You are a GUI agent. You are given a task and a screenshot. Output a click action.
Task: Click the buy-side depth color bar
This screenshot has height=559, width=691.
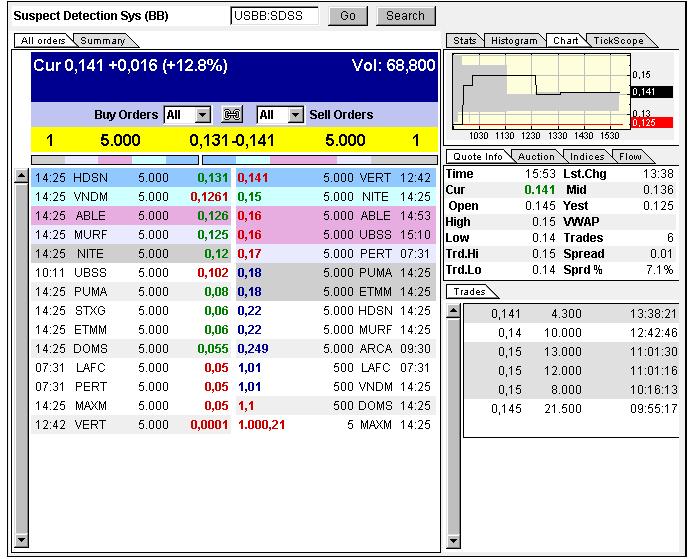(116, 159)
